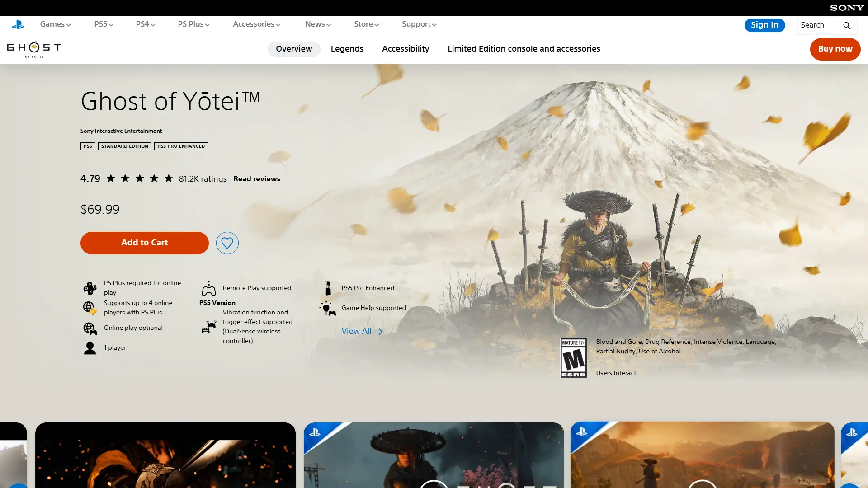Click the search magnifier icon
This screenshot has height=488, width=868.
pos(847,26)
